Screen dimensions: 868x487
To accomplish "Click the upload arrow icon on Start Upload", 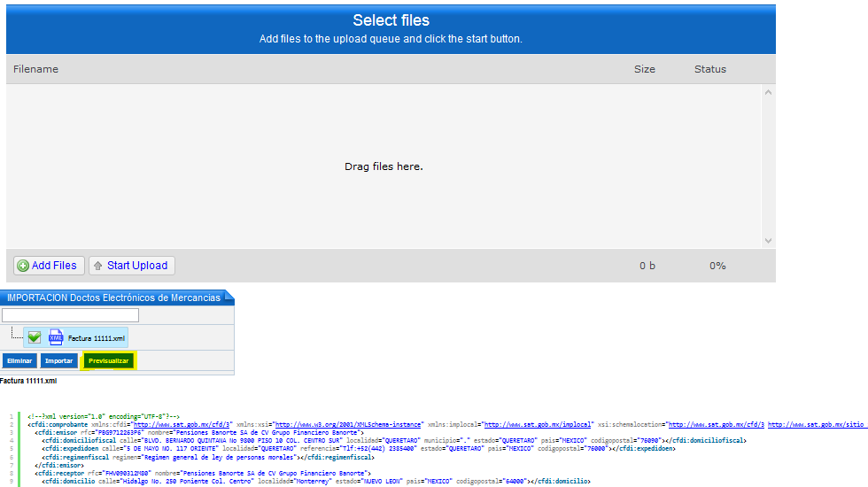I will coord(98,266).
